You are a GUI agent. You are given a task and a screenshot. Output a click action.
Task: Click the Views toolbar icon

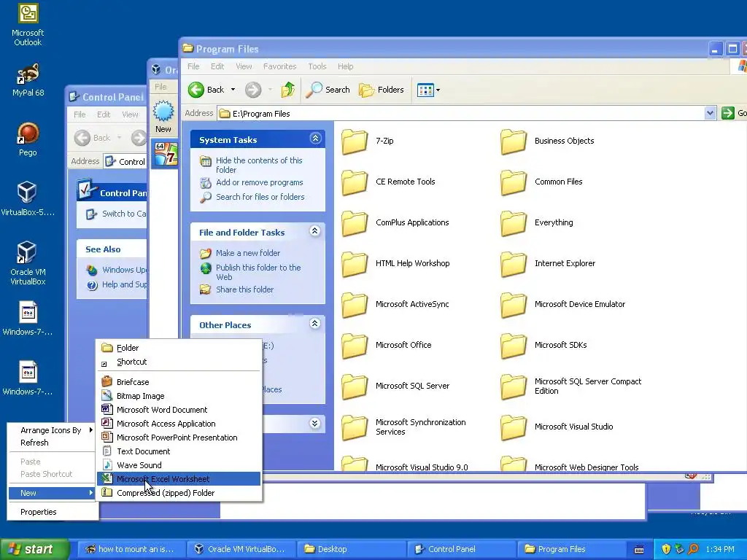click(x=425, y=90)
